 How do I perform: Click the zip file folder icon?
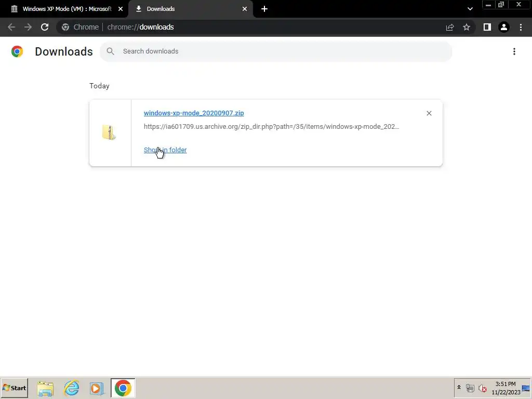tap(109, 132)
